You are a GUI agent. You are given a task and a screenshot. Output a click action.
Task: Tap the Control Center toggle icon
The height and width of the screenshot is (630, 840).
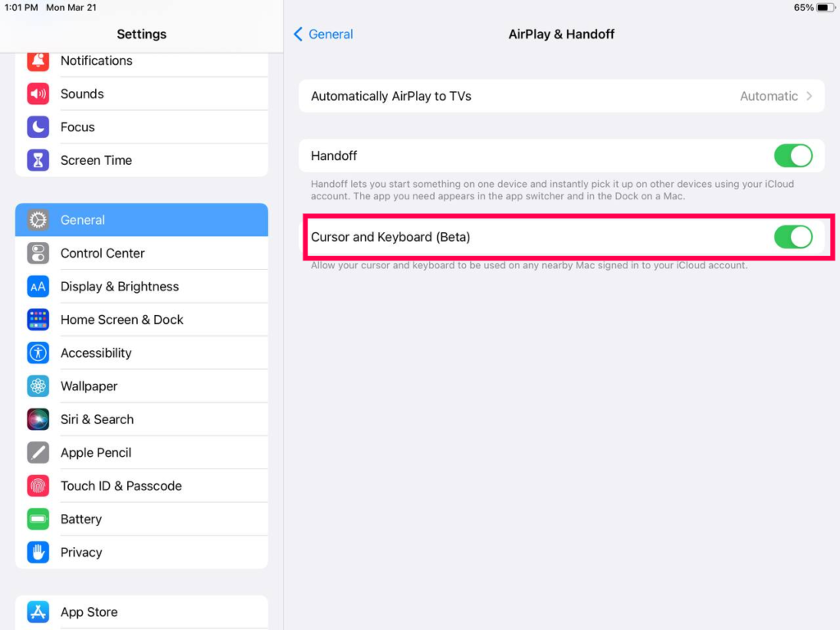pos(38,253)
